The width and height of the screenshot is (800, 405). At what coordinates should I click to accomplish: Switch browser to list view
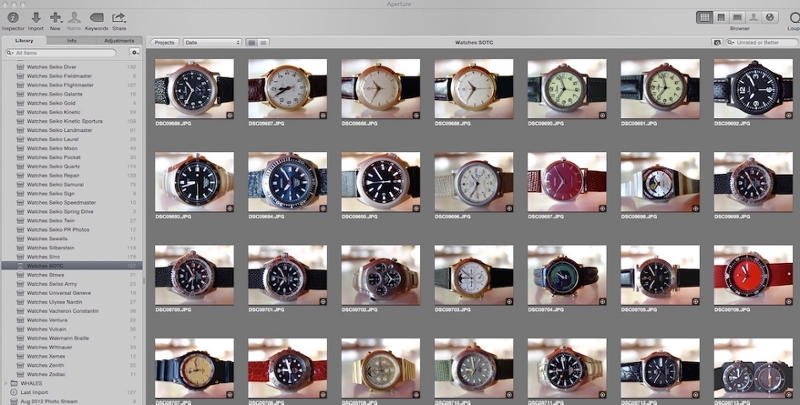(264, 43)
